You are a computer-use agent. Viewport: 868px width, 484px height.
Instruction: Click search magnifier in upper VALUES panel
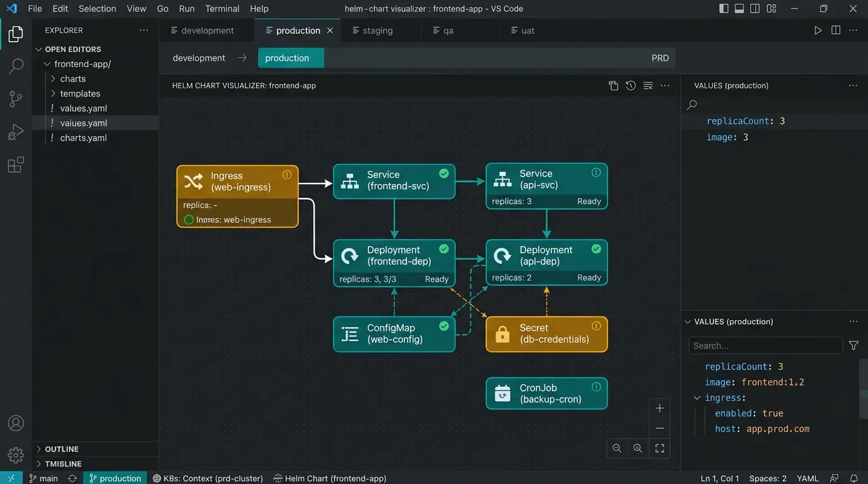click(692, 105)
